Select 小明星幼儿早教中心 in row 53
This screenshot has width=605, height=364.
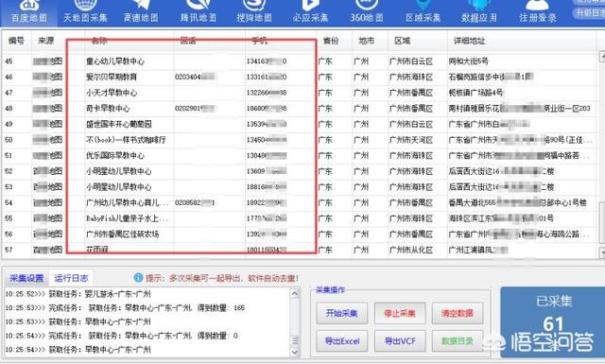click(118, 187)
